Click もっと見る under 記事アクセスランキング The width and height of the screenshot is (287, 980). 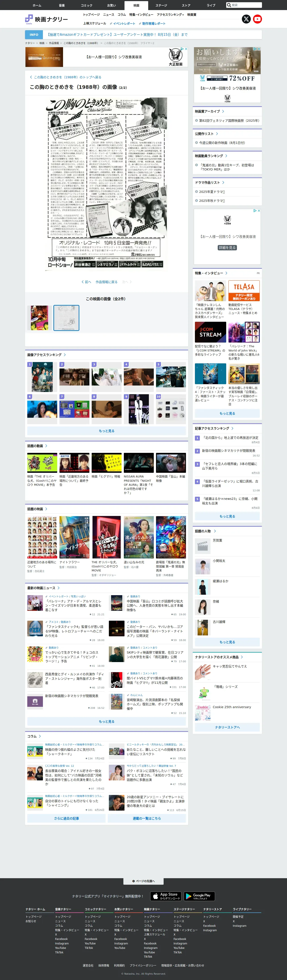coord(227,516)
